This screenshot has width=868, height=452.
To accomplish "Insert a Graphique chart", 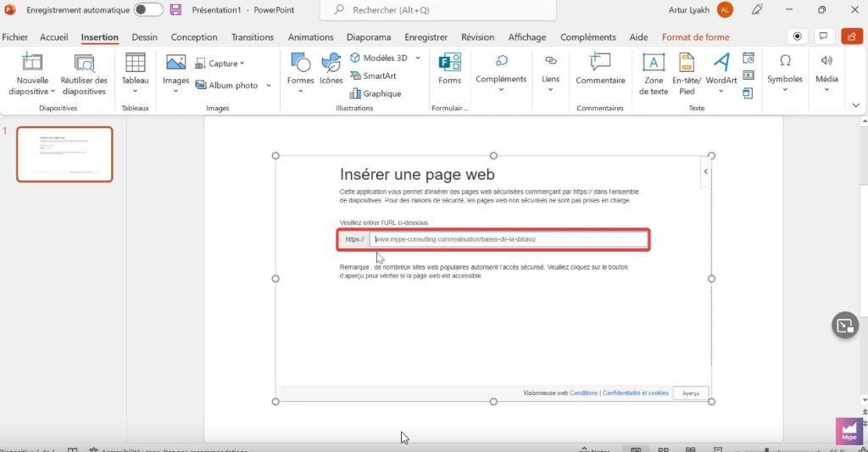I will pyautogui.click(x=376, y=93).
